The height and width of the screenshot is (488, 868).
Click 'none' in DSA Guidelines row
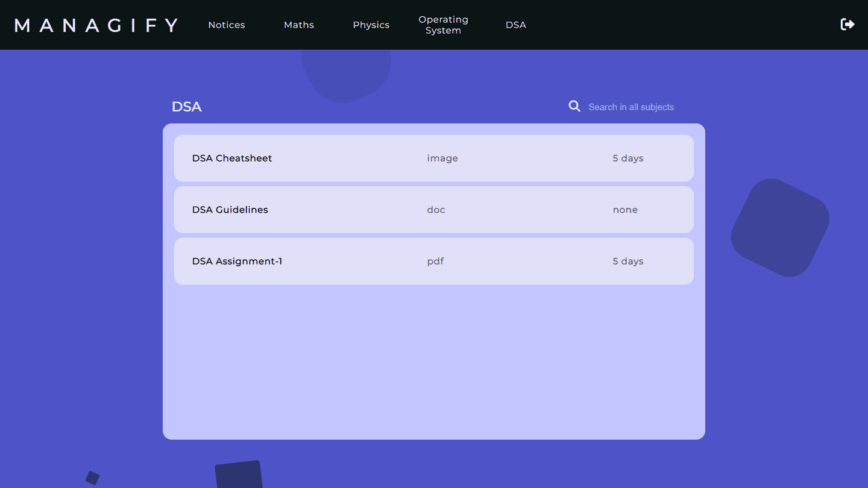click(x=625, y=210)
